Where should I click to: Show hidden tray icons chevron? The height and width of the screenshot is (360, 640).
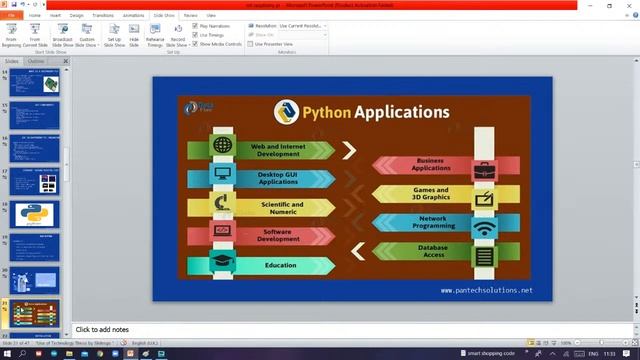pos(552,354)
